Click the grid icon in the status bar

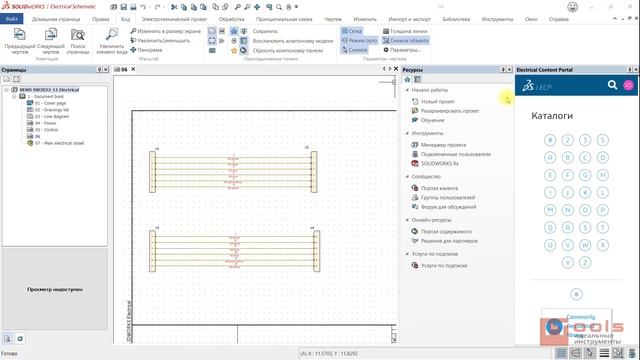tap(561, 353)
